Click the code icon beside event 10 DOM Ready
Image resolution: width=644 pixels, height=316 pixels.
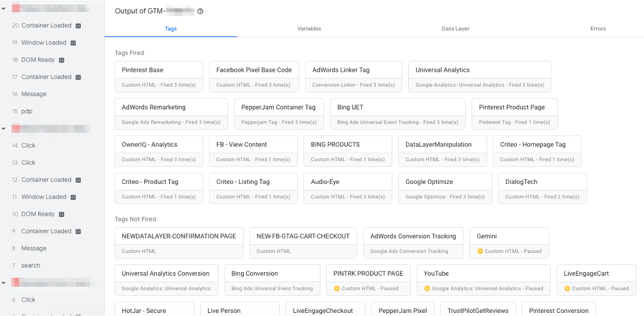(x=61, y=214)
